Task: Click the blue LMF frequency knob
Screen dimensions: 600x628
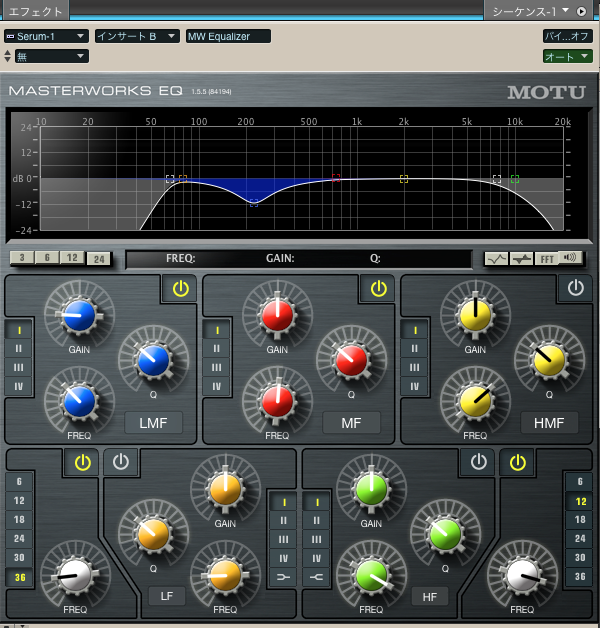Action: coord(80,402)
